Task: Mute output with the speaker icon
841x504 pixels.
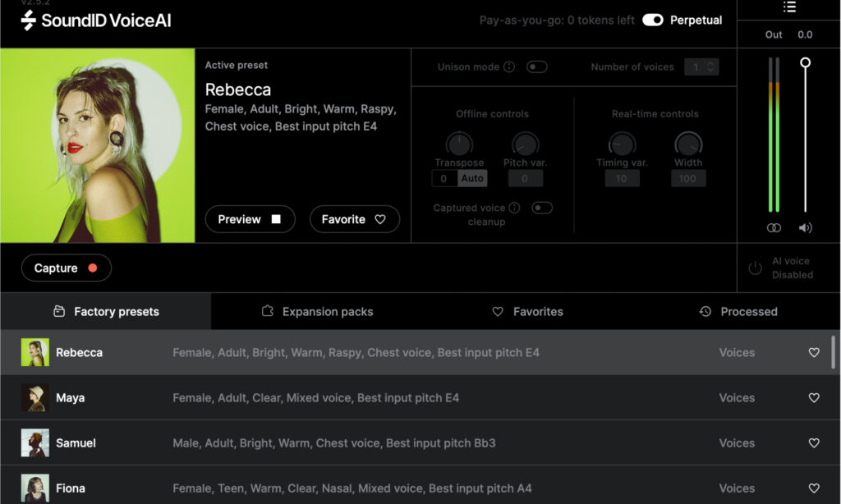Action: pos(804,227)
